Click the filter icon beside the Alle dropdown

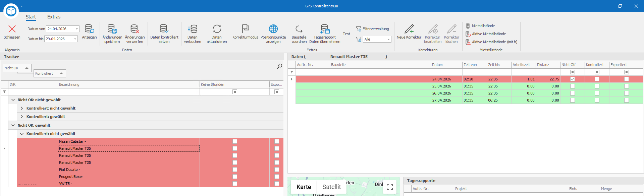click(359, 39)
